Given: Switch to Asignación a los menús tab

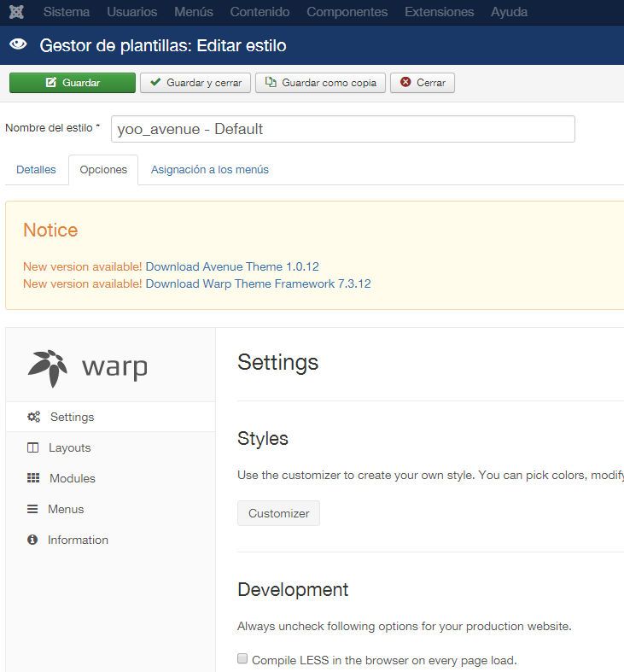Looking at the screenshot, I should (210, 170).
